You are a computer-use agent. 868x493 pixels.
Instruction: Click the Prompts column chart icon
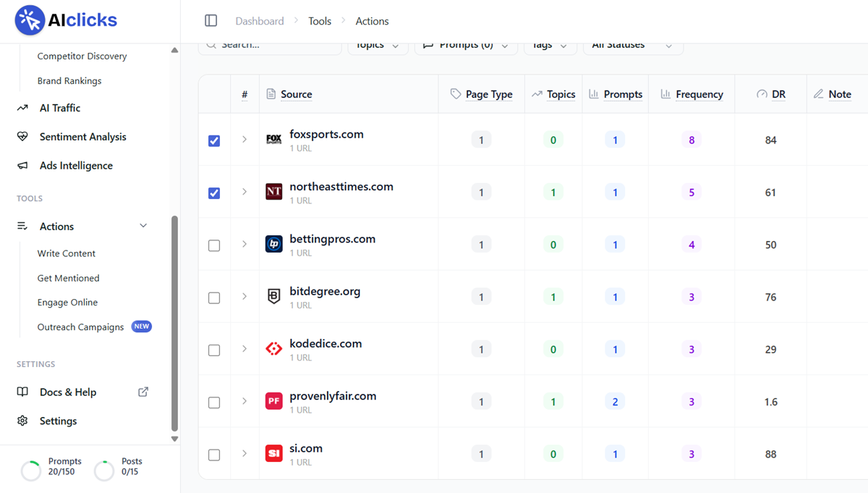click(x=594, y=94)
